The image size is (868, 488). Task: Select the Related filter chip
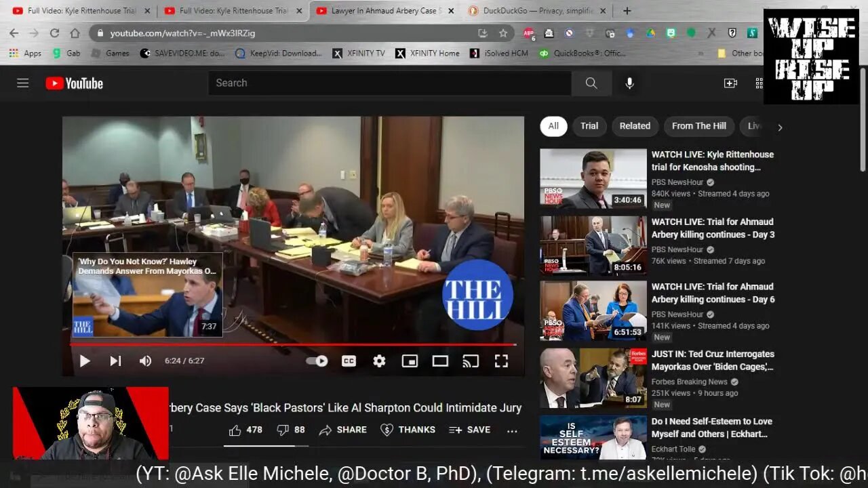[635, 126]
